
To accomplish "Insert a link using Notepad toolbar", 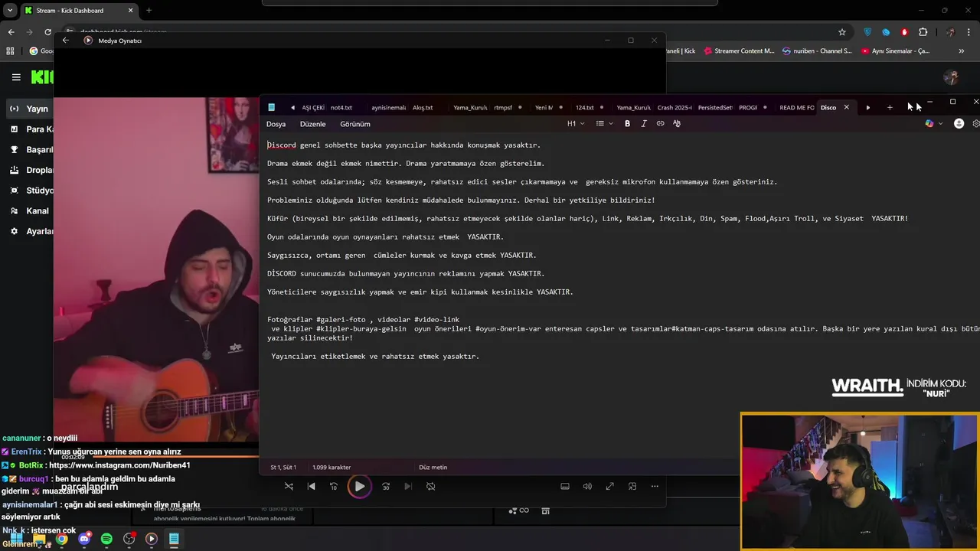I will pos(660,123).
